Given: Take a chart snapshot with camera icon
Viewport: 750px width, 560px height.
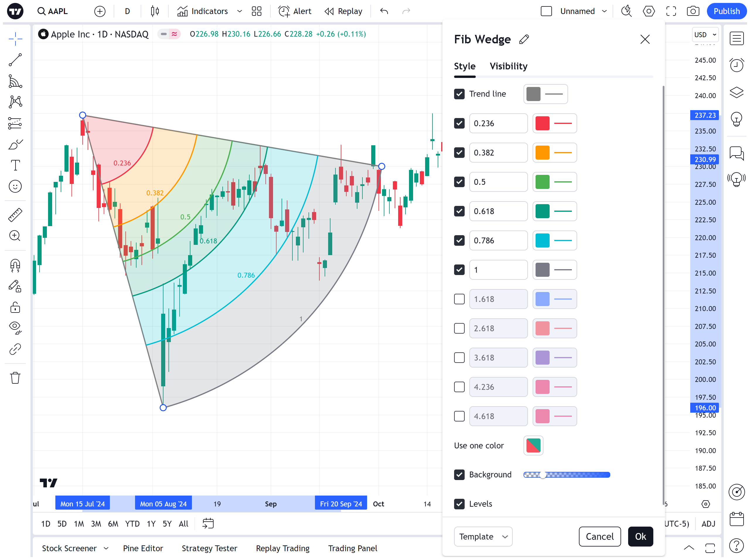Looking at the screenshot, I should click(x=693, y=11).
